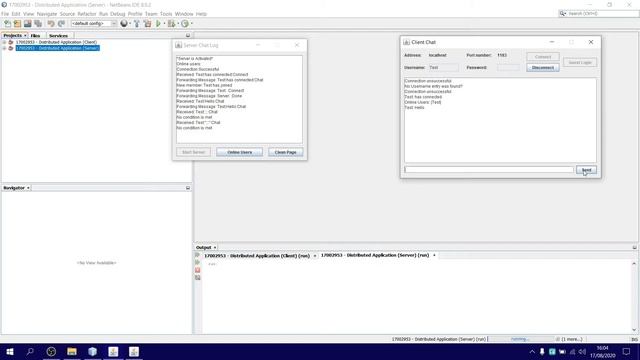Click the second green re-run icon in Output
This screenshot has height=360, width=640.
198,262
